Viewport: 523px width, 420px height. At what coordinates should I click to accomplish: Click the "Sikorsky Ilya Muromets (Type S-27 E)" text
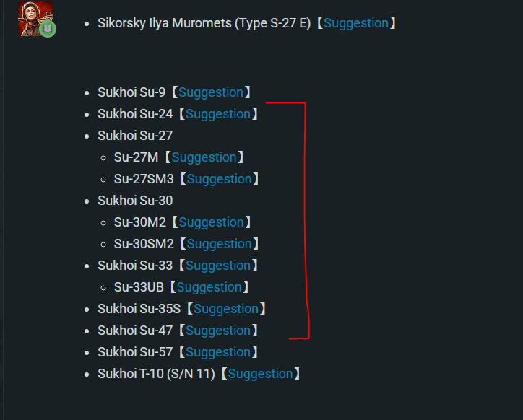204,23
